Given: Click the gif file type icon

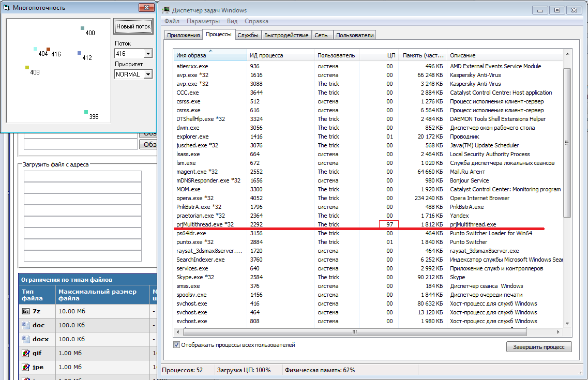Looking at the screenshot, I should pyautogui.click(x=25, y=353).
